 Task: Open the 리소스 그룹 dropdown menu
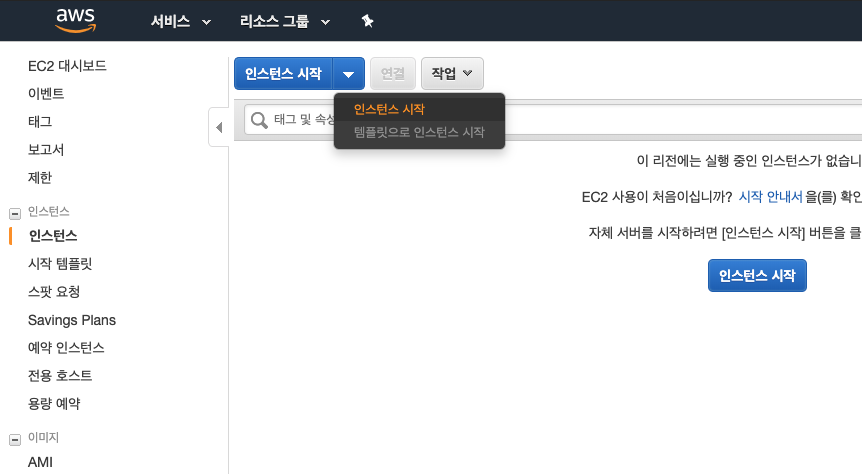[x=284, y=21]
